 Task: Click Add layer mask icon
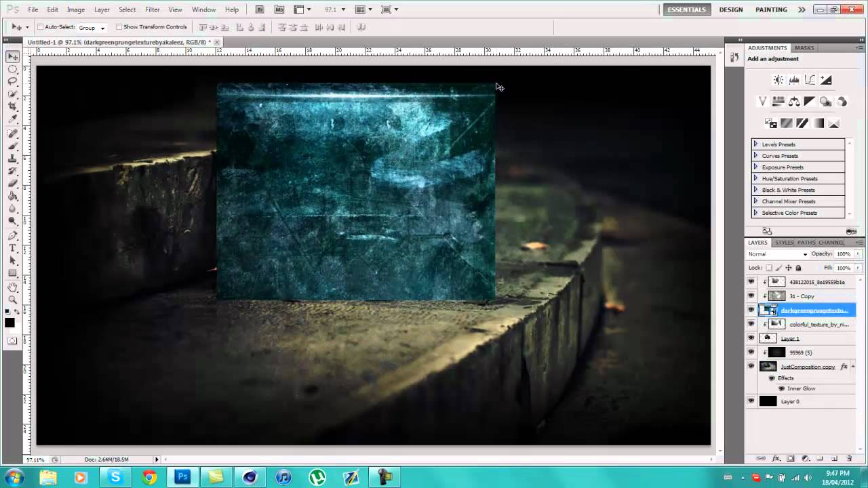click(791, 459)
